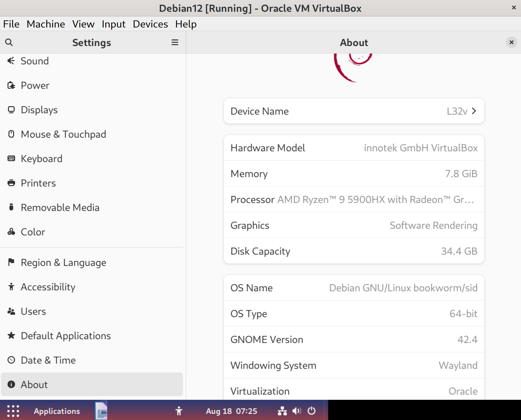Click 'Debian GNU/Linux bookworm/sid' OS name

[x=404, y=288]
